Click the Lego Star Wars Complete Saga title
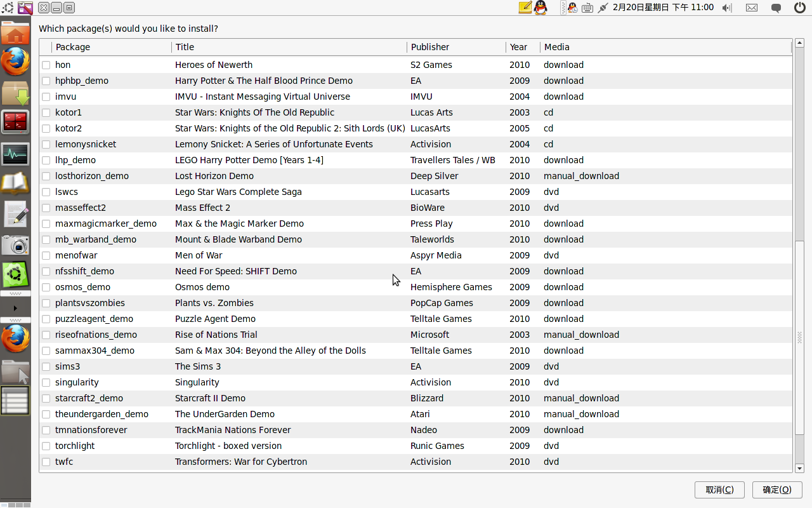 [x=239, y=192]
